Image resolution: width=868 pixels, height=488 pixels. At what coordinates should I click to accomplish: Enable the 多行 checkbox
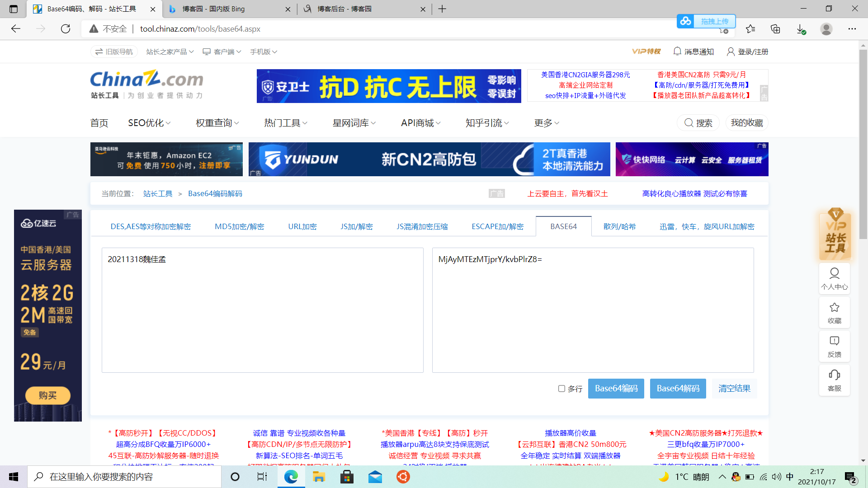pos(561,389)
